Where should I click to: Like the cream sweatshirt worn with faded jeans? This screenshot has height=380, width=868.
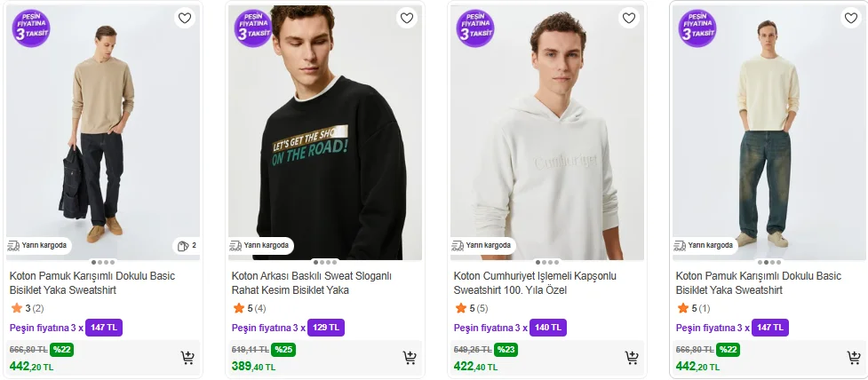[x=850, y=18]
